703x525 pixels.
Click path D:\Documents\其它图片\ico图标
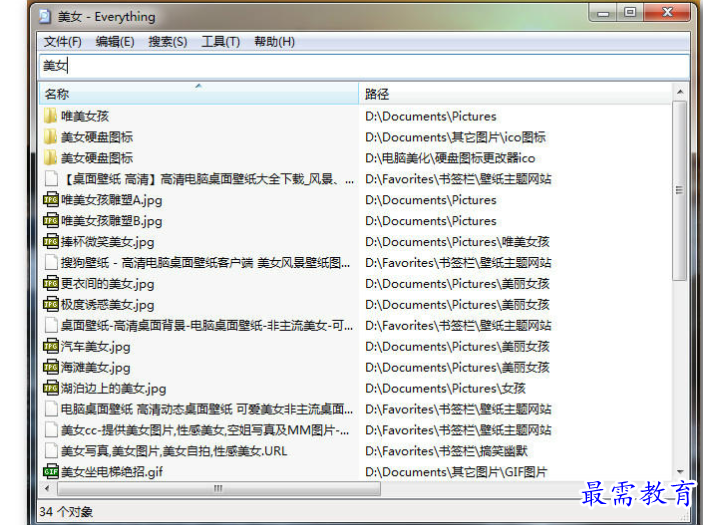tap(455, 137)
